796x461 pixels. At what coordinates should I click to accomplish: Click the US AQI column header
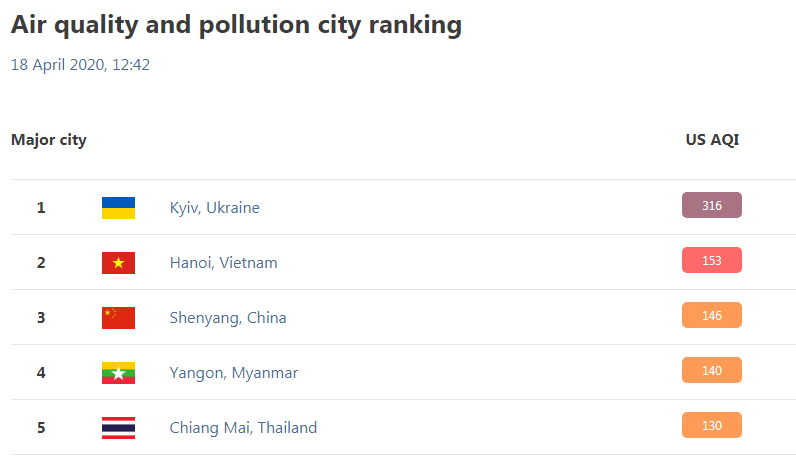pyautogui.click(x=712, y=140)
